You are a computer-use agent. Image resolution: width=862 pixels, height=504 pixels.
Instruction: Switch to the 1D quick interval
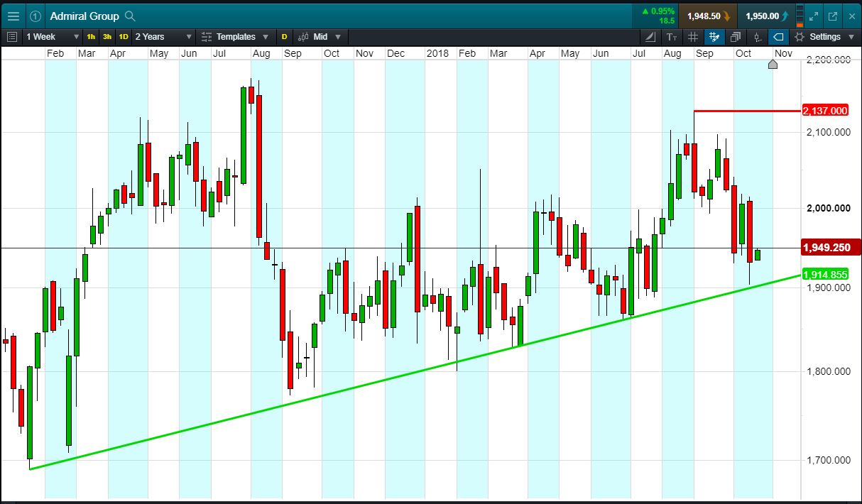[124, 37]
